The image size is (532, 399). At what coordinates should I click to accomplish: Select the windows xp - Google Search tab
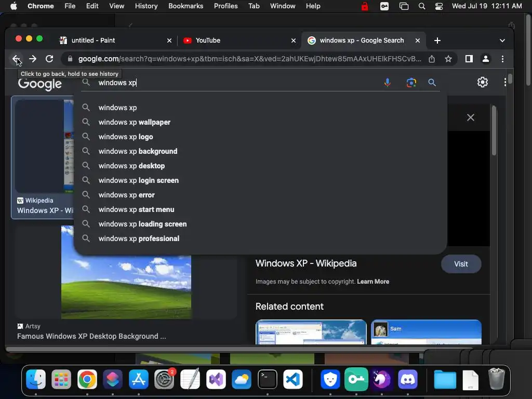363,41
